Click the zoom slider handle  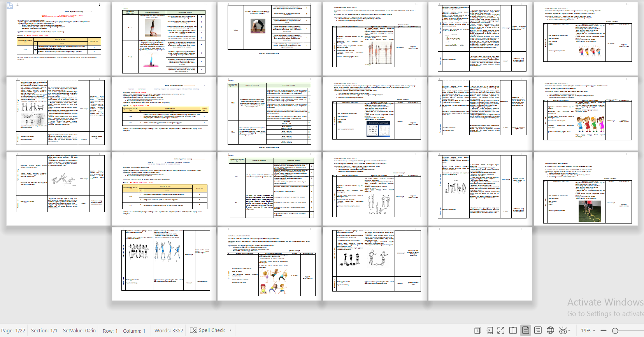coord(615,330)
